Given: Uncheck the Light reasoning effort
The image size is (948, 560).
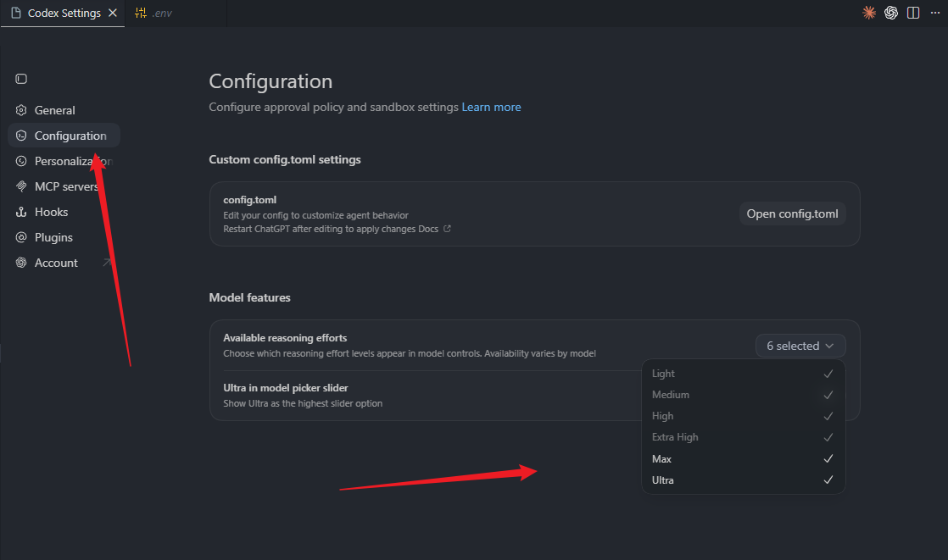Looking at the screenshot, I should (x=743, y=374).
